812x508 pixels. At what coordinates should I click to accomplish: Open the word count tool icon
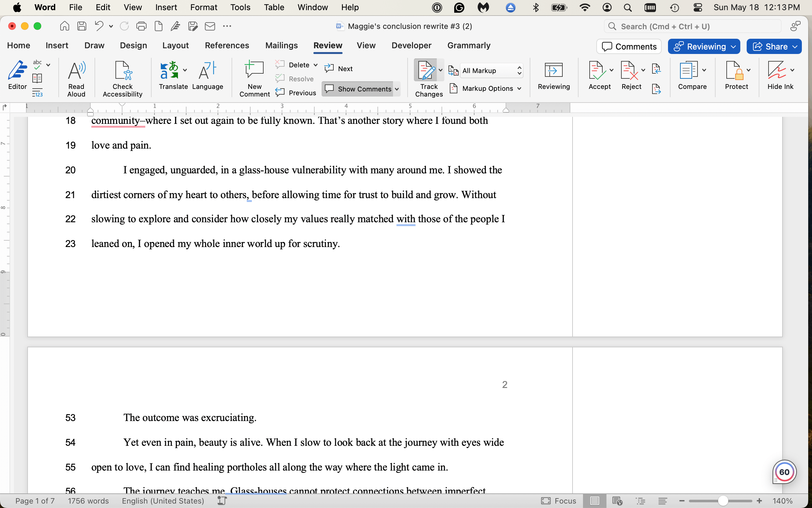point(37,93)
